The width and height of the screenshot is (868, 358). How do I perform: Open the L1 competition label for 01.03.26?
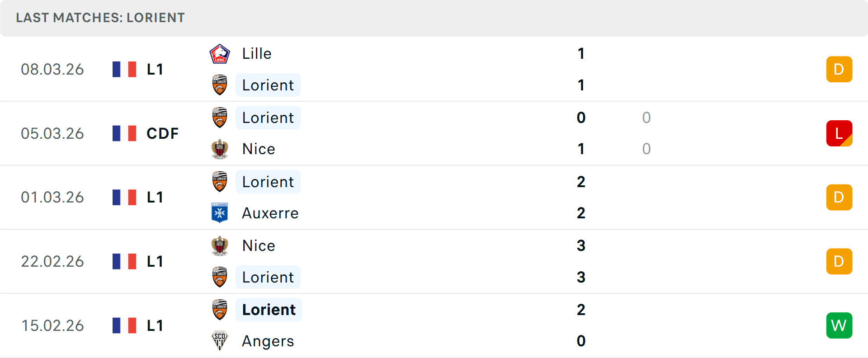pos(155,197)
